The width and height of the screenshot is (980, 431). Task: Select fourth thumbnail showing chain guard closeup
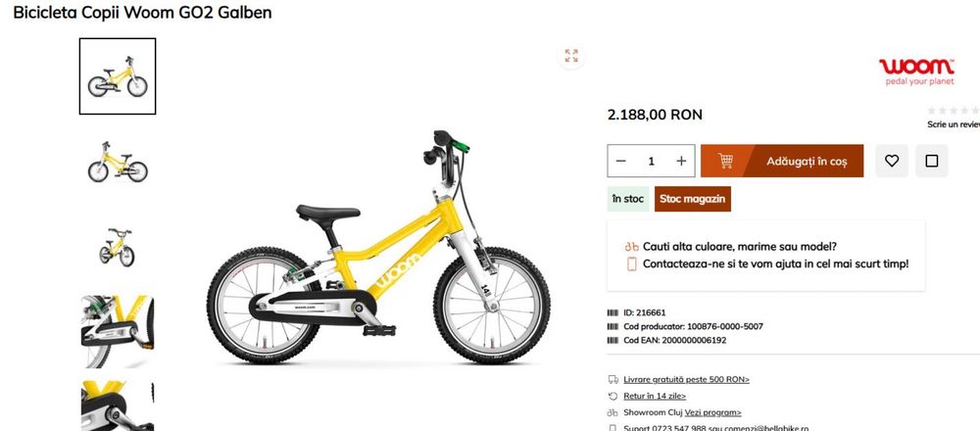[x=118, y=332]
